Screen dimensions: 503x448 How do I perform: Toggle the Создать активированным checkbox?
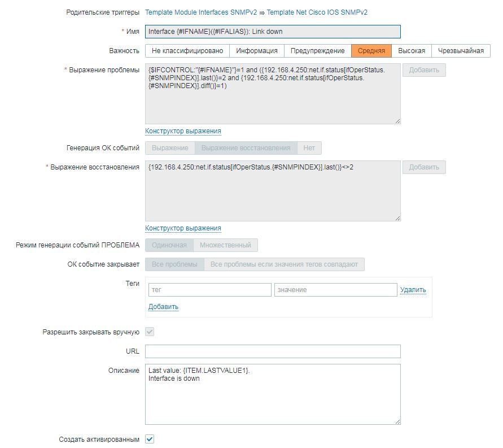tap(150, 439)
